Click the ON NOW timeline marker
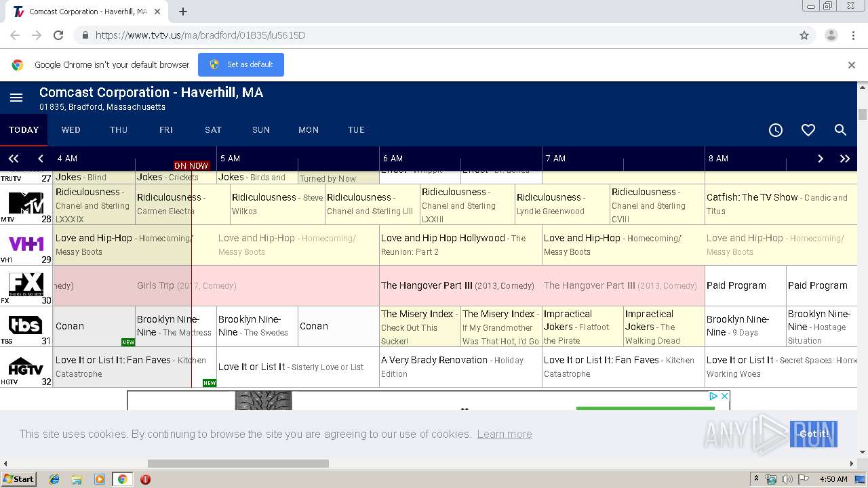 (x=191, y=165)
